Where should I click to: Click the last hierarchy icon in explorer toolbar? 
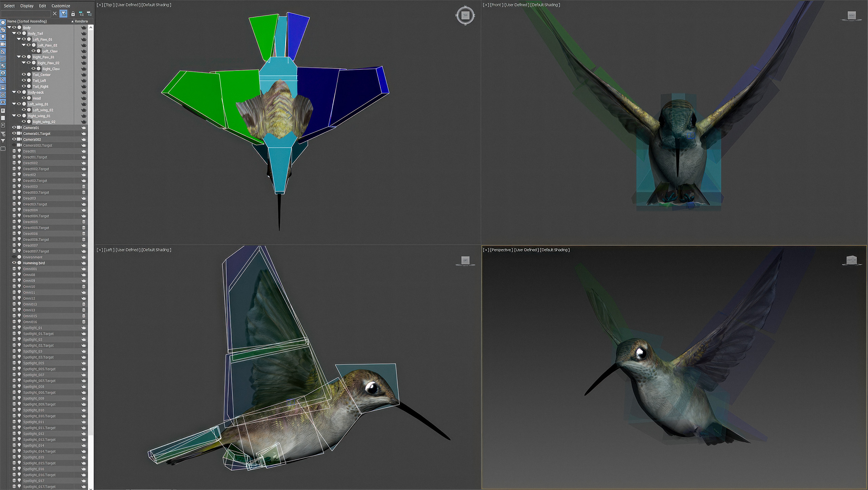89,14
